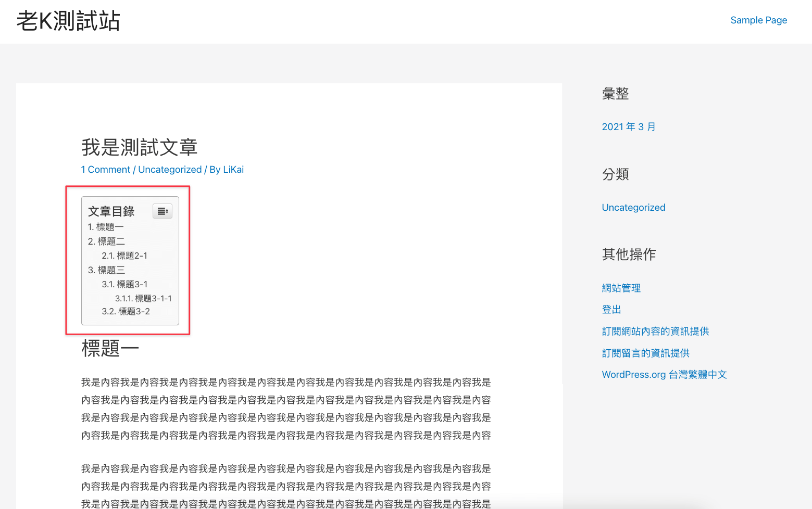Go to the 老K測試站 site title
812x509 pixels.
pos(68,21)
